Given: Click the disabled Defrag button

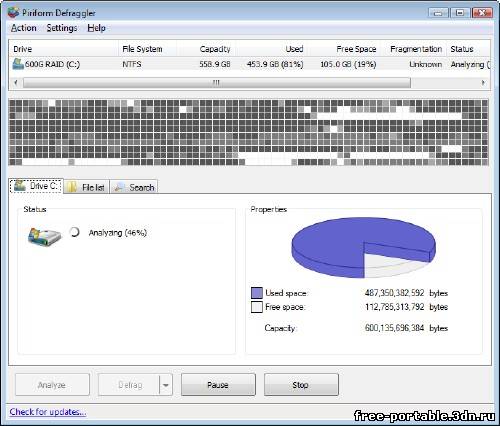Looking at the screenshot, I should [x=129, y=385].
